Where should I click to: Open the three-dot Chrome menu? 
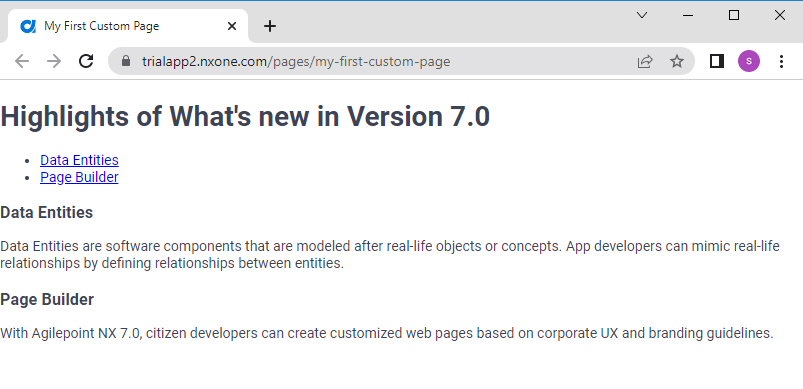point(781,61)
